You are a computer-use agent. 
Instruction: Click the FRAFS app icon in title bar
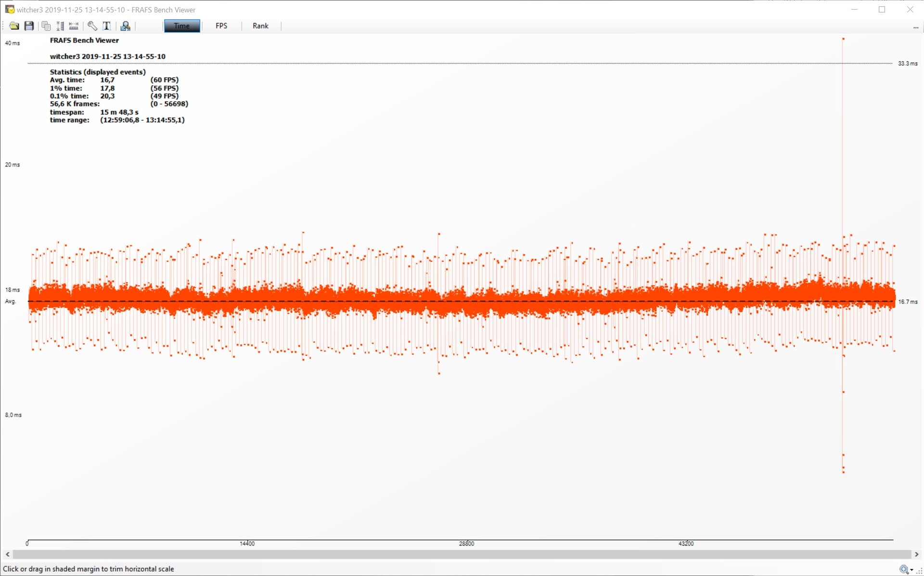(9, 9)
